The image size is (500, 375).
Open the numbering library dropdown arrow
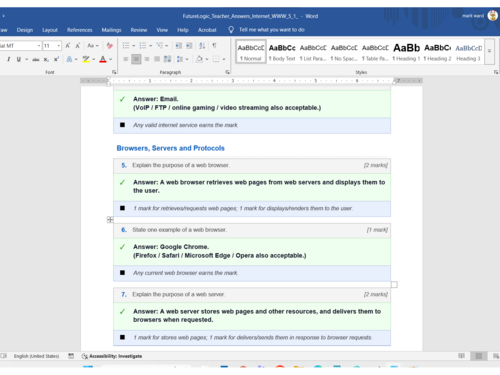click(151, 46)
